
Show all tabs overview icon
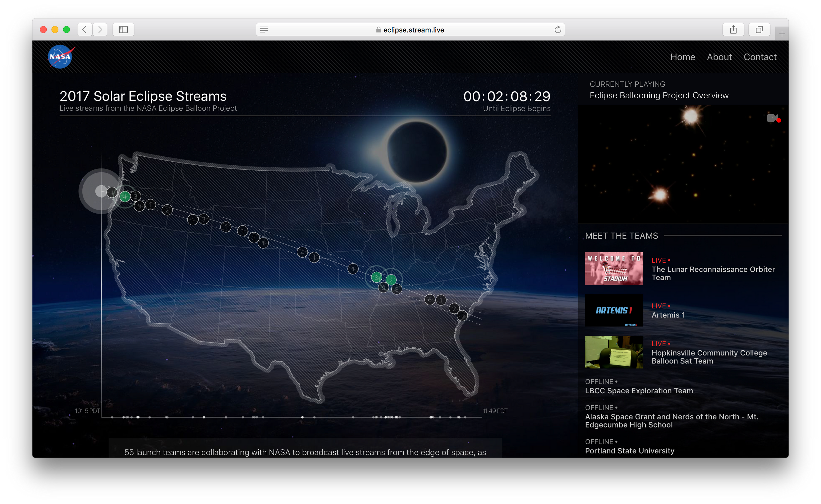point(759,30)
